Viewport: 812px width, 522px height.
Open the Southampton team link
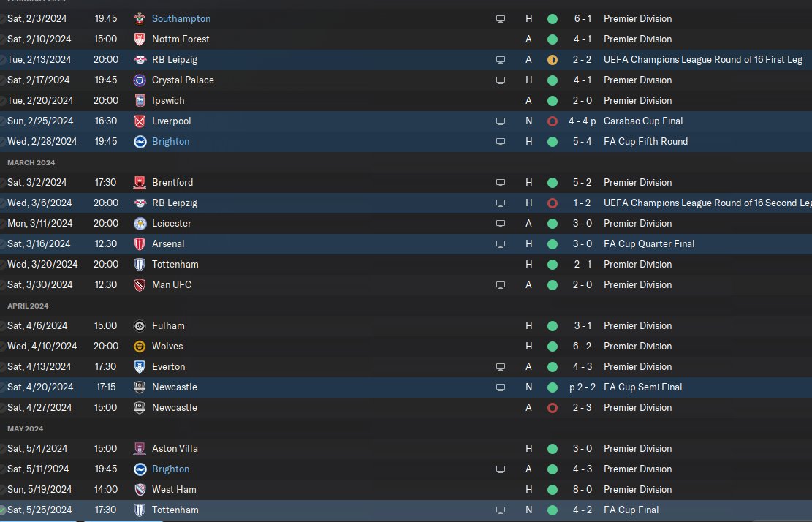(x=181, y=19)
